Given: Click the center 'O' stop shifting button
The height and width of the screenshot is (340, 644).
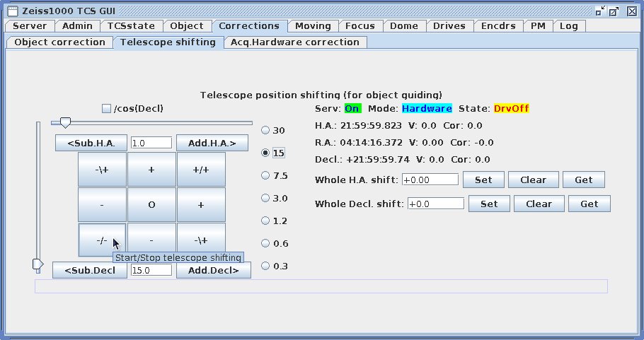Looking at the screenshot, I should [151, 205].
